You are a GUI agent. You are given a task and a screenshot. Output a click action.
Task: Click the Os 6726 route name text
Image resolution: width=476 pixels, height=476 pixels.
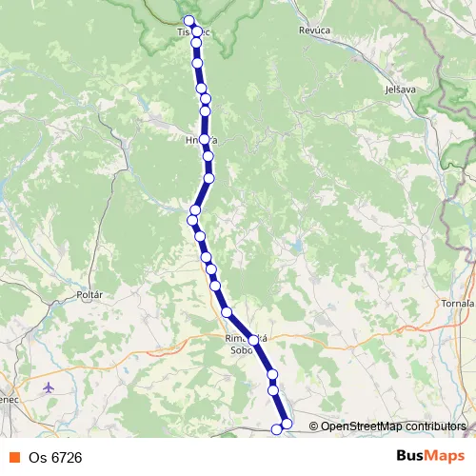55,458
